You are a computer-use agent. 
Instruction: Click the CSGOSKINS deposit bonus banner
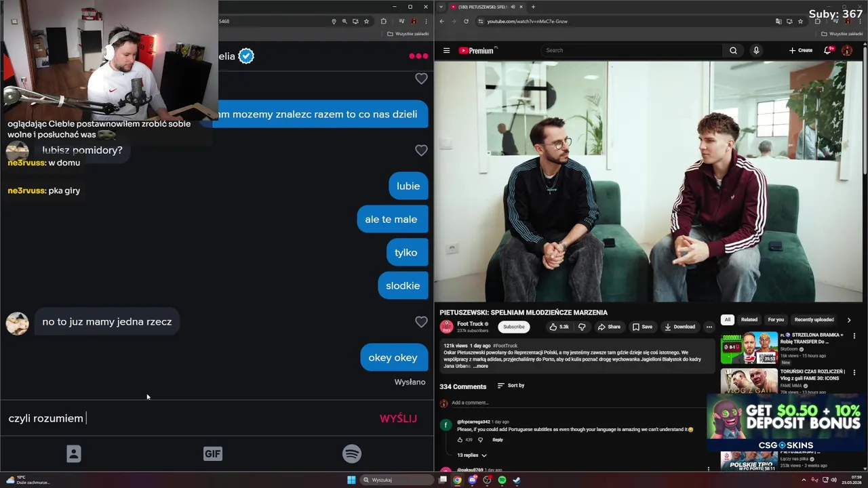[x=787, y=424]
